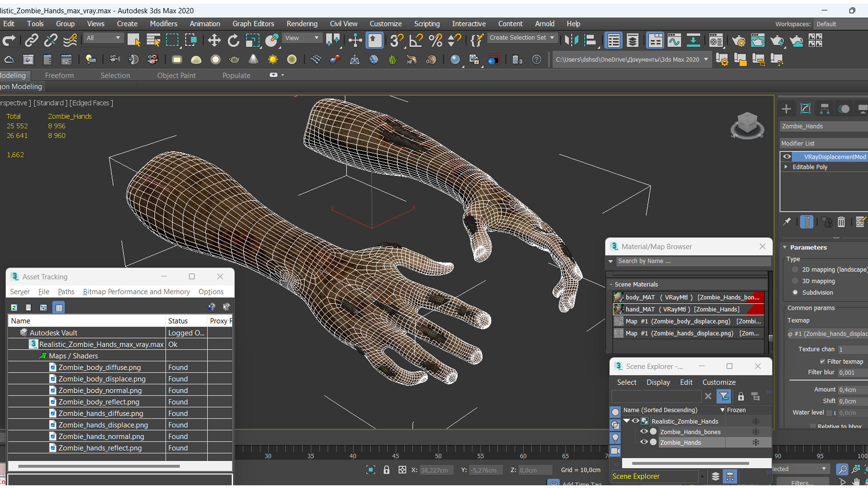
Task: Click Refresh icon in Asset Tracking
Action: 14,308
